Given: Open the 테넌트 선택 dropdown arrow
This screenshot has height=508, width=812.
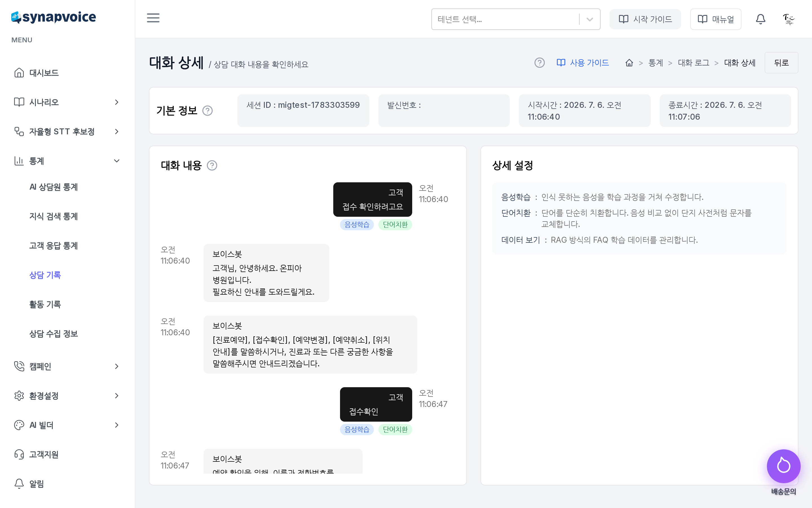Looking at the screenshot, I should tap(590, 19).
